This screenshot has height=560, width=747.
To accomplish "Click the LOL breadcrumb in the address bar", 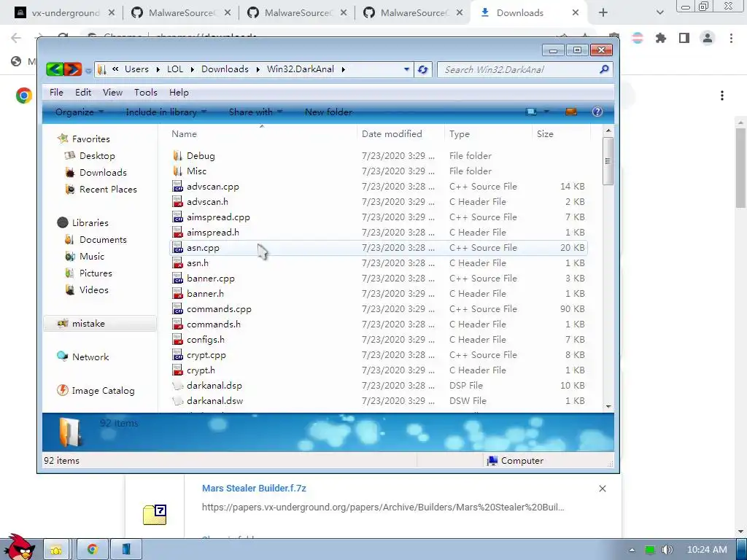I will tap(175, 69).
